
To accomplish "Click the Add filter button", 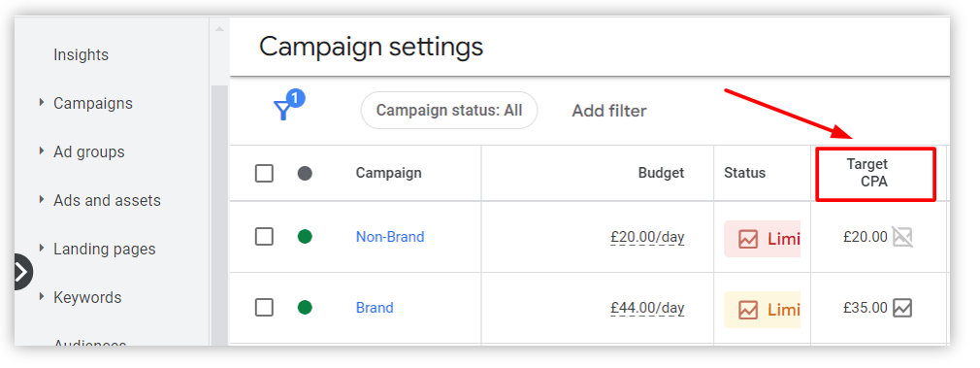I will click(609, 111).
